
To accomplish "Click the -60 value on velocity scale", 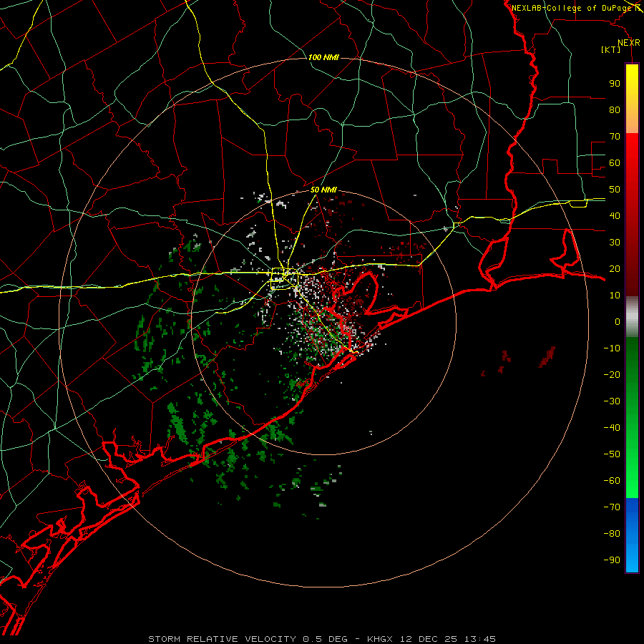I will pos(612,481).
